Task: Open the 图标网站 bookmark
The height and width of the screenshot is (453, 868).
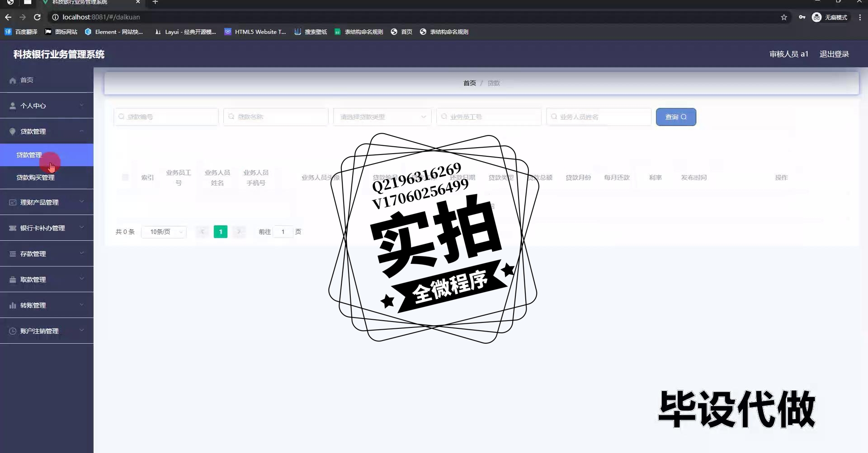Action: [x=61, y=32]
